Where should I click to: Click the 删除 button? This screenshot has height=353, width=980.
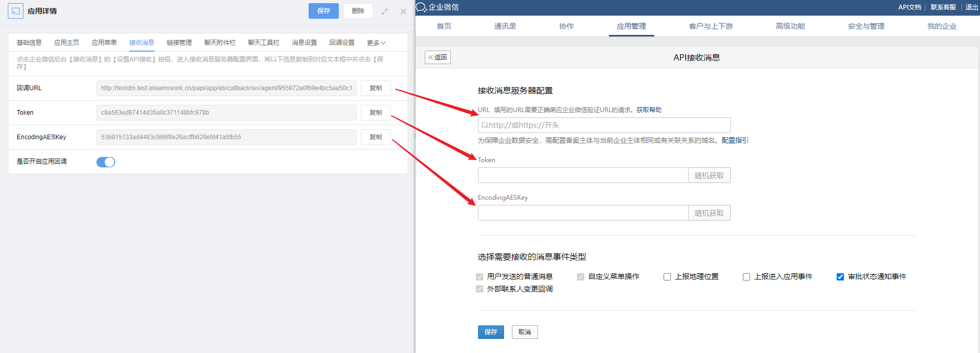click(358, 11)
